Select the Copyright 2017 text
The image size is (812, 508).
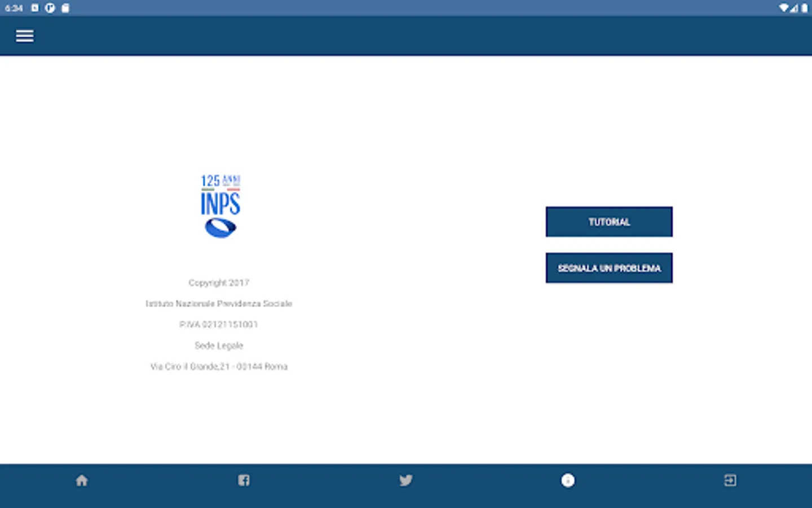pyautogui.click(x=219, y=283)
